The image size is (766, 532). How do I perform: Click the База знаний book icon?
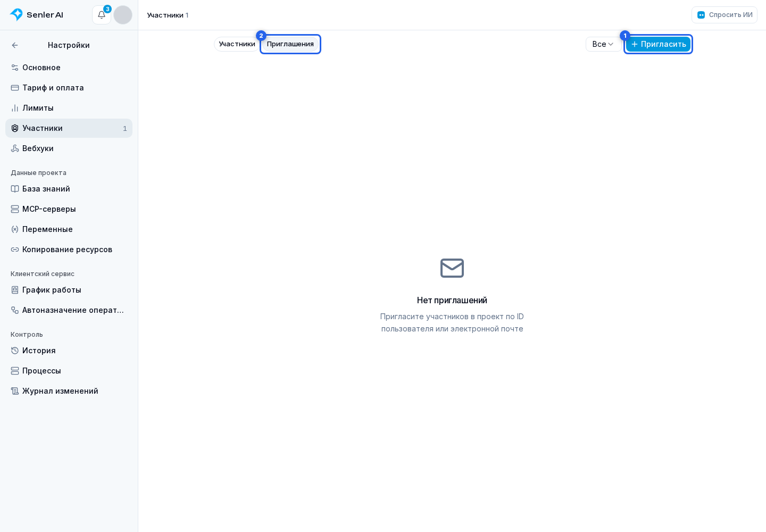click(x=15, y=189)
